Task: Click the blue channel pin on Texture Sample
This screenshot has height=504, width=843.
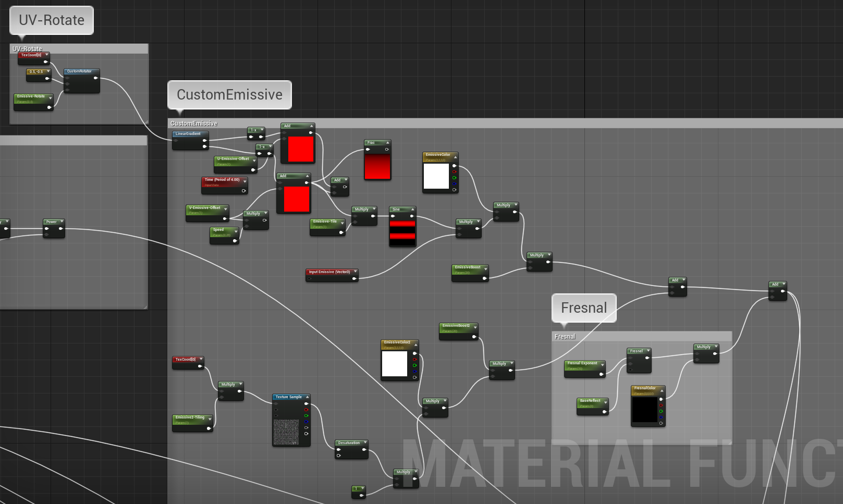Action: pyautogui.click(x=307, y=422)
